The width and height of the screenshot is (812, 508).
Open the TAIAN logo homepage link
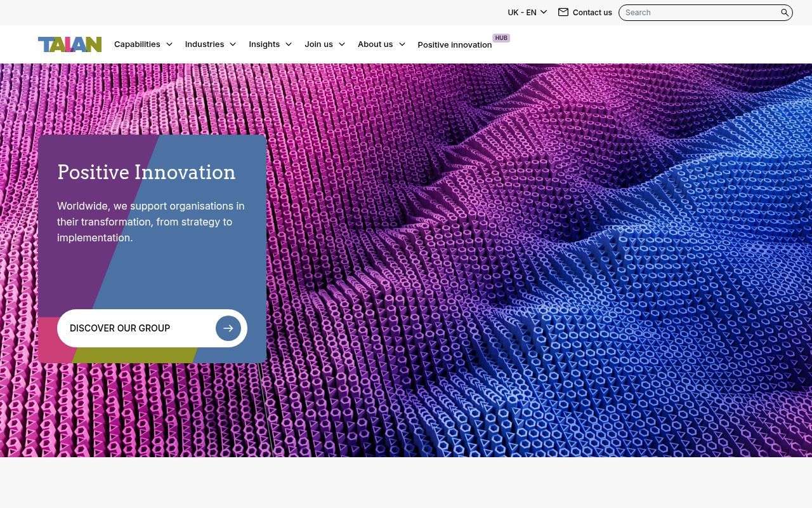pos(70,44)
